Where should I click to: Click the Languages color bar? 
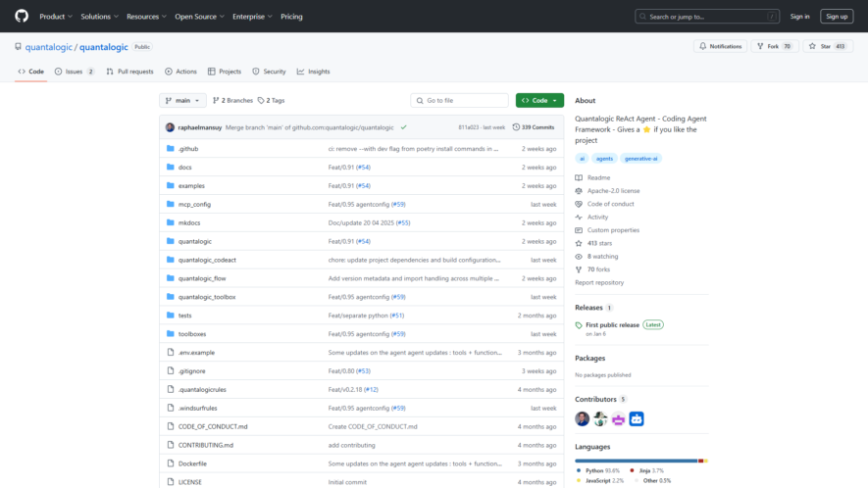pyautogui.click(x=641, y=461)
